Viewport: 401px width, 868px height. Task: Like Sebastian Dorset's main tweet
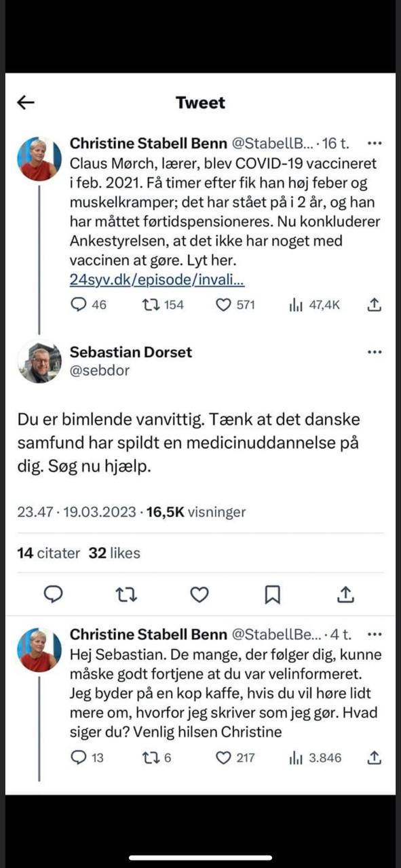click(199, 595)
